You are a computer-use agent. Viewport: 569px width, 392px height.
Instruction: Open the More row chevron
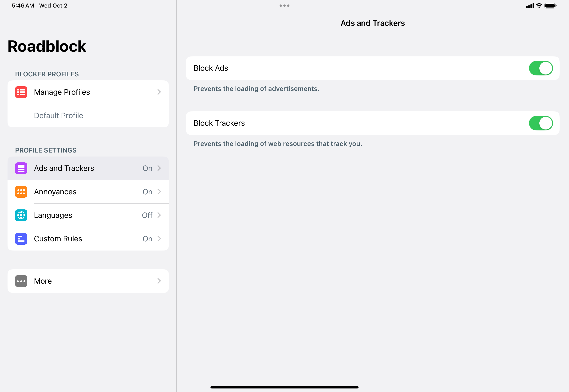(x=159, y=281)
